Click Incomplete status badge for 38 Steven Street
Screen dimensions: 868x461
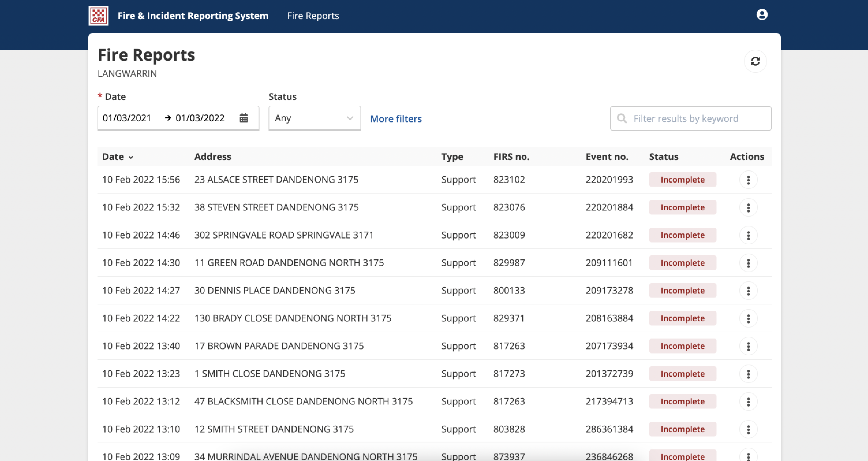(x=682, y=207)
